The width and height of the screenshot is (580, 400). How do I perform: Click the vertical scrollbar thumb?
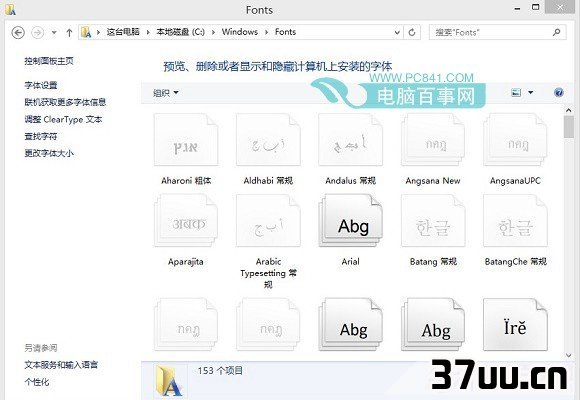[x=569, y=127]
